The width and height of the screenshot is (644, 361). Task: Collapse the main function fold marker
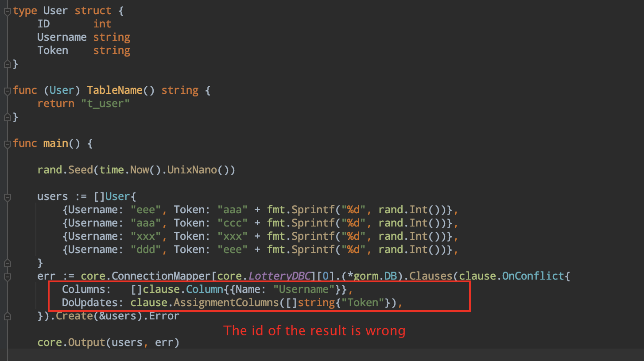(x=7, y=144)
